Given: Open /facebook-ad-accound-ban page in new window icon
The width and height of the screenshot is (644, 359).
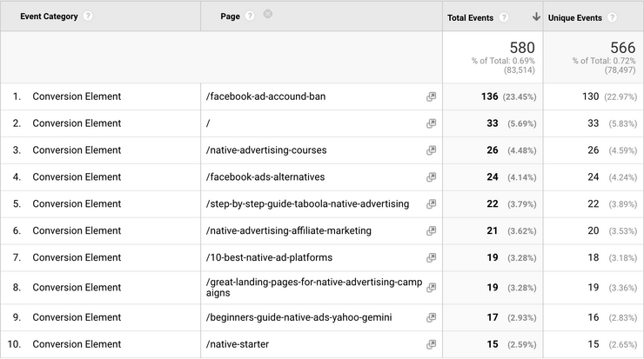Looking at the screenshot, I should point(431,96).
